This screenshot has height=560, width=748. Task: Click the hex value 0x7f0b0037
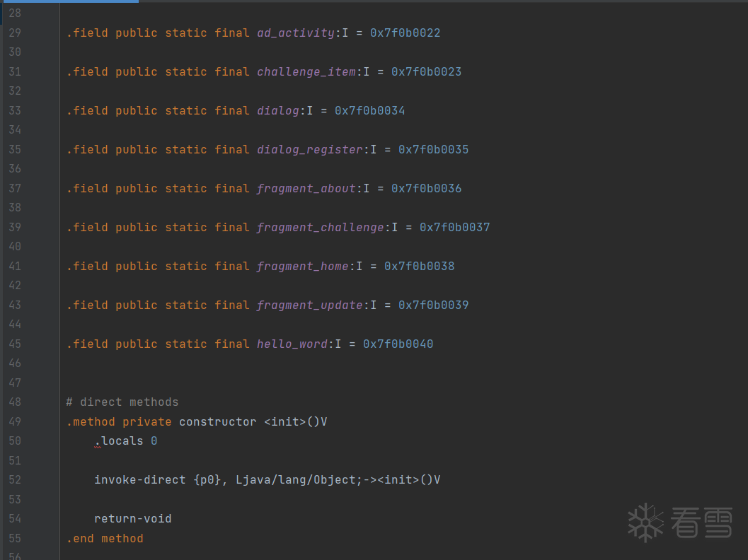tap(454, 228)
